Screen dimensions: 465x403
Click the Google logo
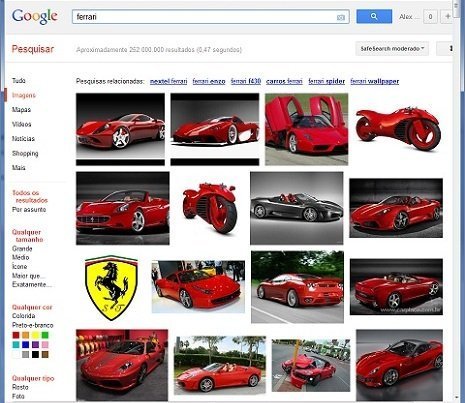tap(35, 16)
